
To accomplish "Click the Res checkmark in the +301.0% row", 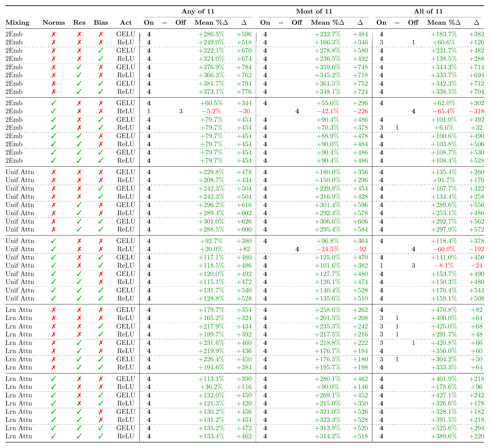I will click(79, 222).
